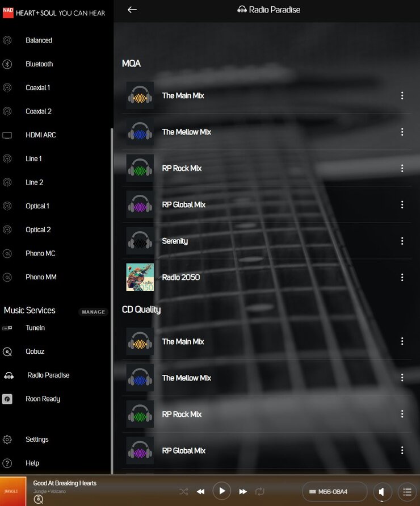Screen dimensions: 420x506
Task: Click the CD Quality RP Global Mix purple thumbnail
Action: tap(140, 450)
